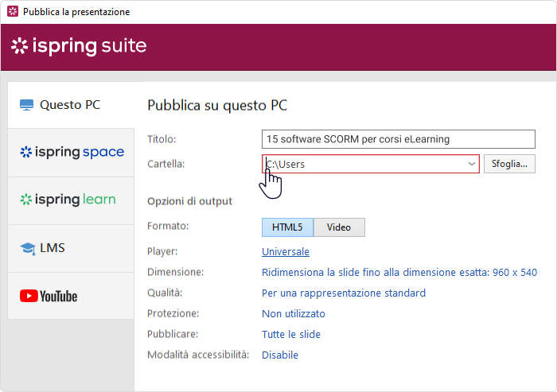The image size is (557, 392).
Task: Click the Player: label
Action: (162, 252)
